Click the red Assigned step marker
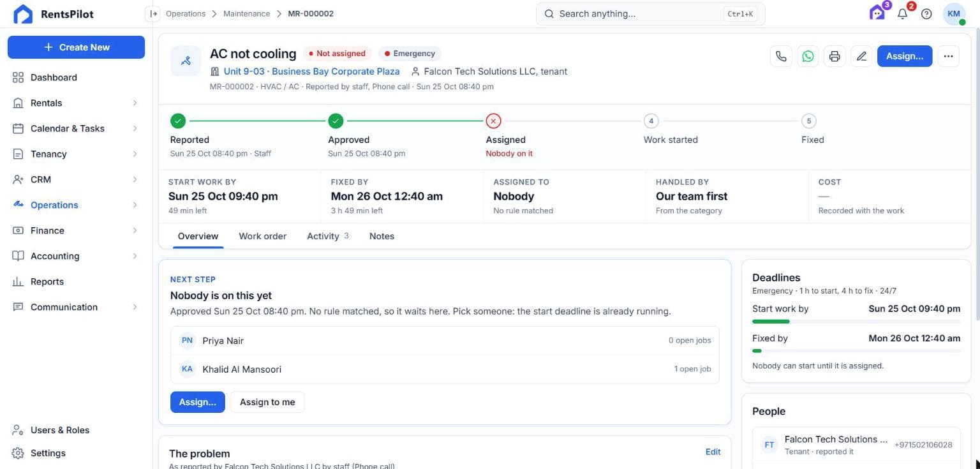980x469 pixels. coord(493,121)
